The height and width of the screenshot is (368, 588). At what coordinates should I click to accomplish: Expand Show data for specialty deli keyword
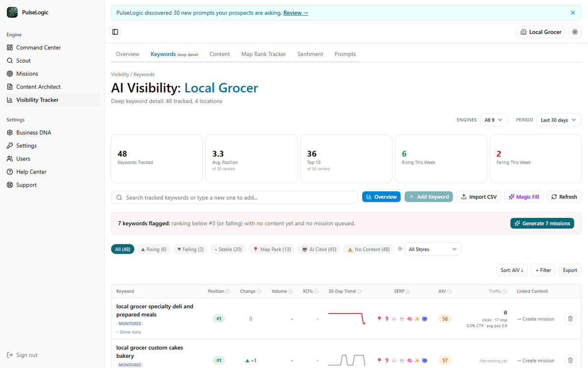pos(129,332)
